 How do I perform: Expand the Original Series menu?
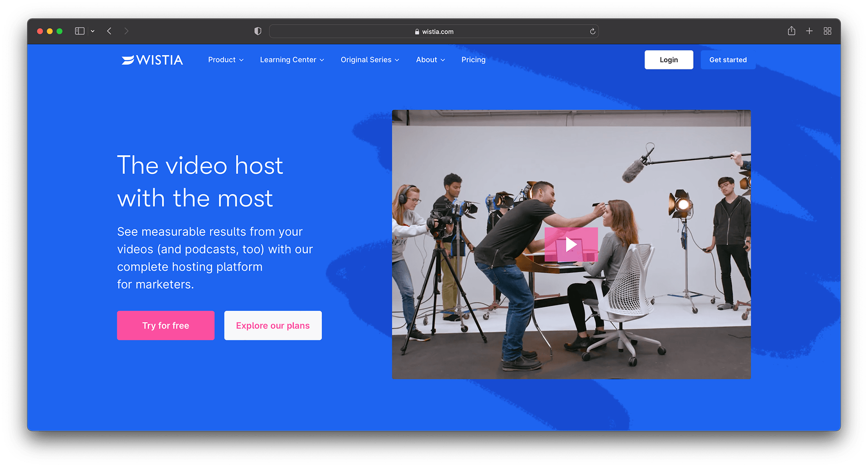369,60
